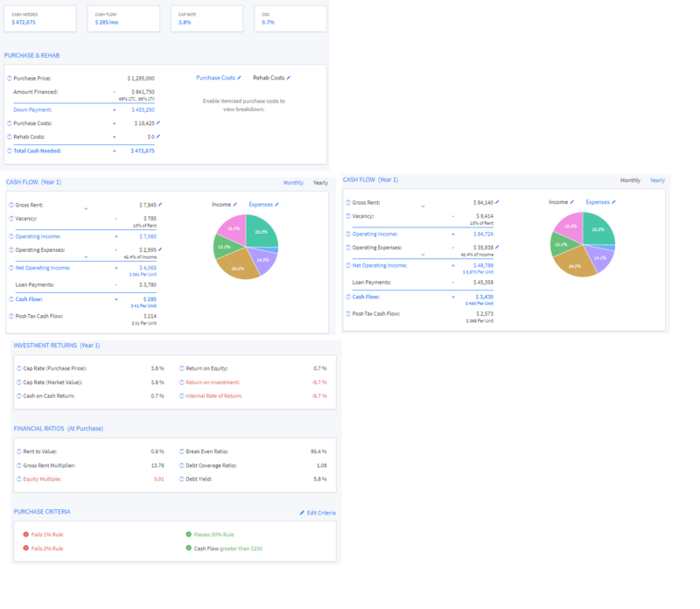Click the Down Payment link
Screen dimensions: 700x609
32,110
